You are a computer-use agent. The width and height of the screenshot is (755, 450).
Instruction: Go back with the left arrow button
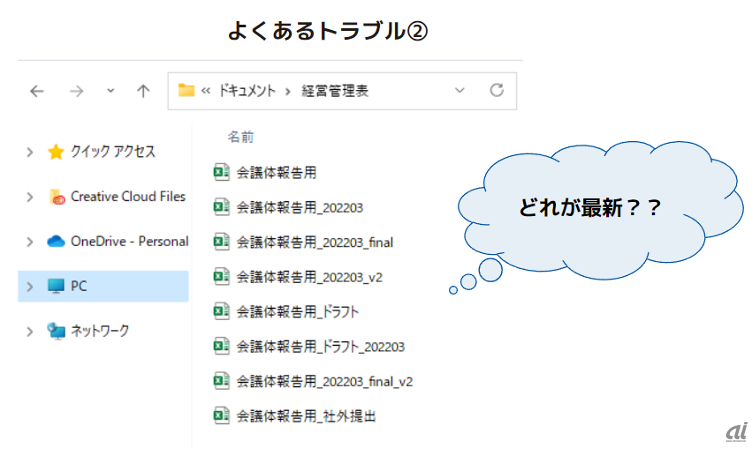click(x=37, y=91)
